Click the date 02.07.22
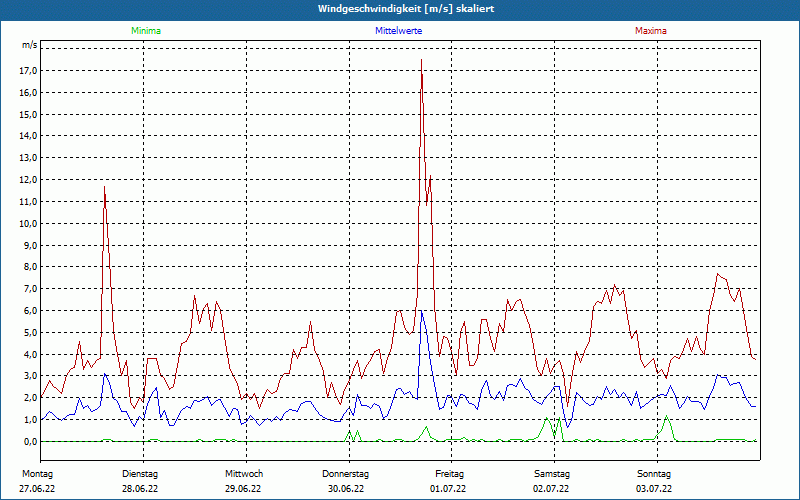 click(x=551, y=489)
